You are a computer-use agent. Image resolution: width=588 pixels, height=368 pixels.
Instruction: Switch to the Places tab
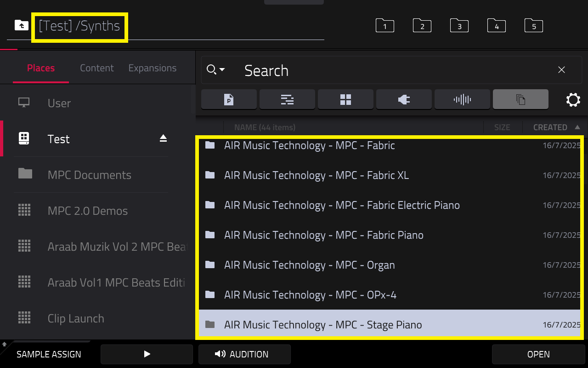click(41, 68)
